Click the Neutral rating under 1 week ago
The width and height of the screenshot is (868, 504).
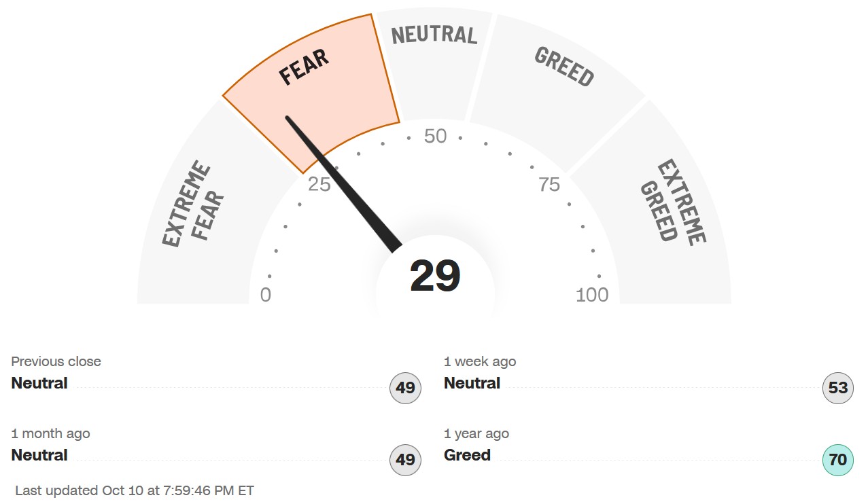pyautogui.click(x=472, y=383)
